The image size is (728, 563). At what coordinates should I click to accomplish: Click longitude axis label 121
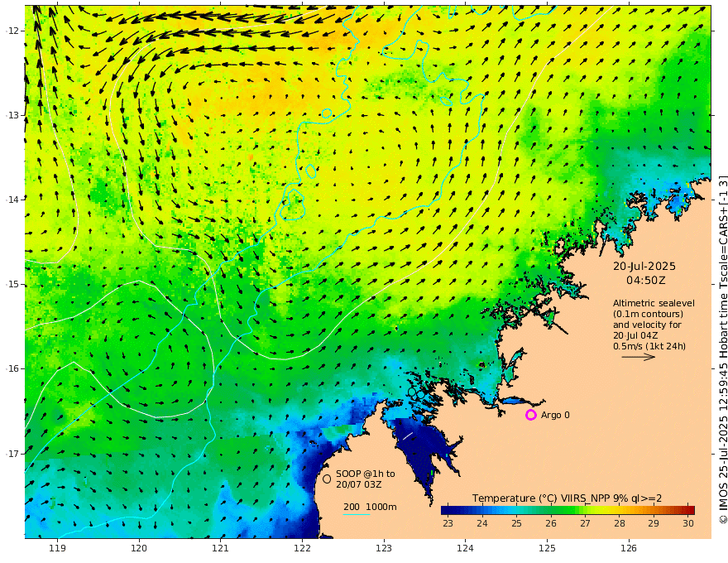coord(221,548)
